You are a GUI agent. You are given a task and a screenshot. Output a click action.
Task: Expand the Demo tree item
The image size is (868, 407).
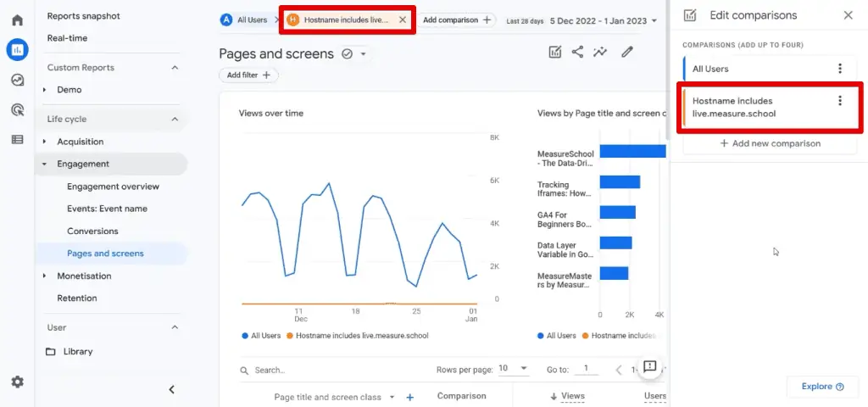pos(45,90)
